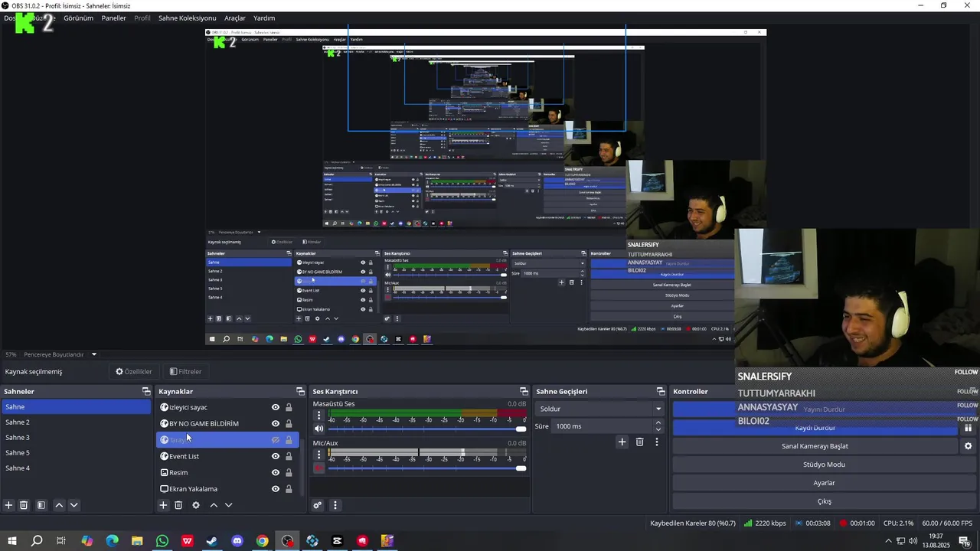Open Mic/Aux options three-dot menu
The image size is (980, 551).
[x=319, y=455]
